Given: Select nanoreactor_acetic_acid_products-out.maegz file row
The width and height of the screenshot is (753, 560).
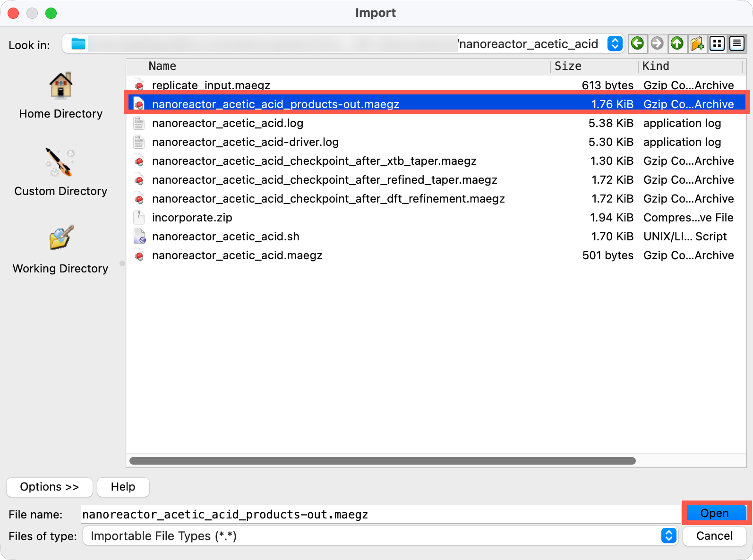Looking at the screenshot, I should tap(437, 104).
